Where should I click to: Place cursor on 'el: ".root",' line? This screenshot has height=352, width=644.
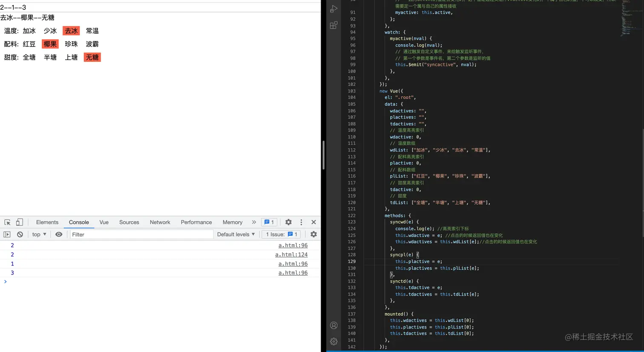[x=400, y=98]
